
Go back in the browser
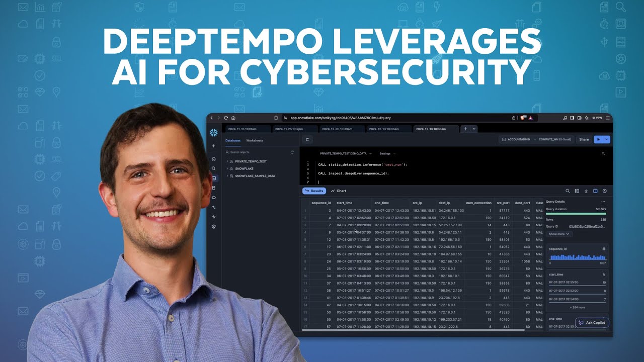tap(212, 118)
